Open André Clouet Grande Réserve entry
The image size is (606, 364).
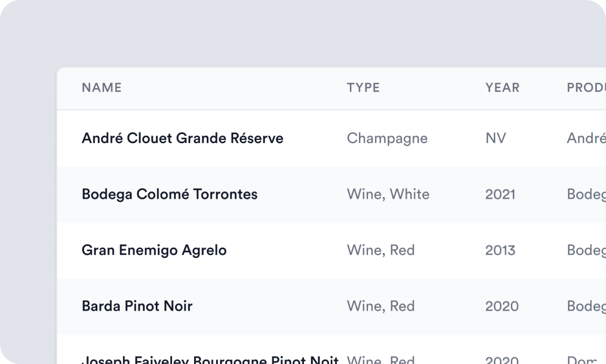[x=183, y=138]
